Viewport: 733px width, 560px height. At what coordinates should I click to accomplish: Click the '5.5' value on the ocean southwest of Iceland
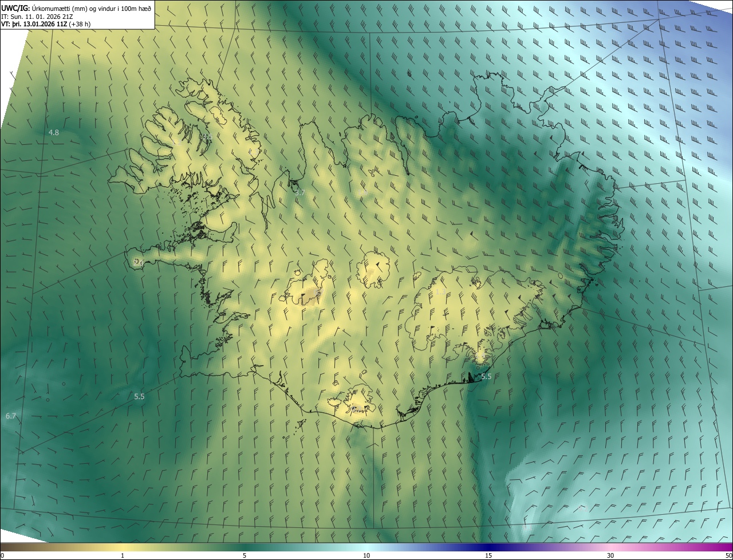coord(139,396)
